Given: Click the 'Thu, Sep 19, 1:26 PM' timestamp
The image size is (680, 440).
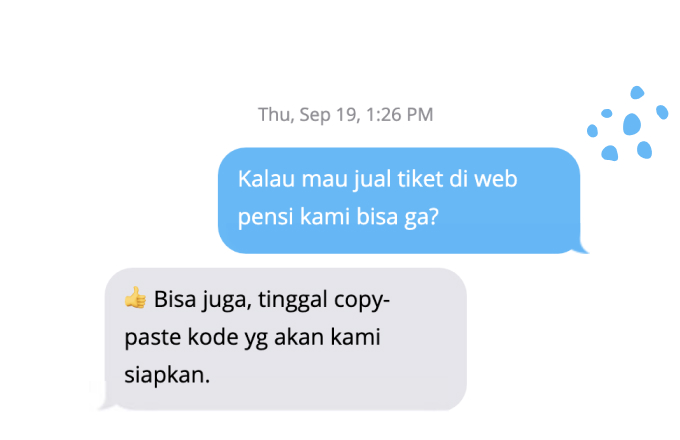Looking at the screenshot, I should (346, 115).
